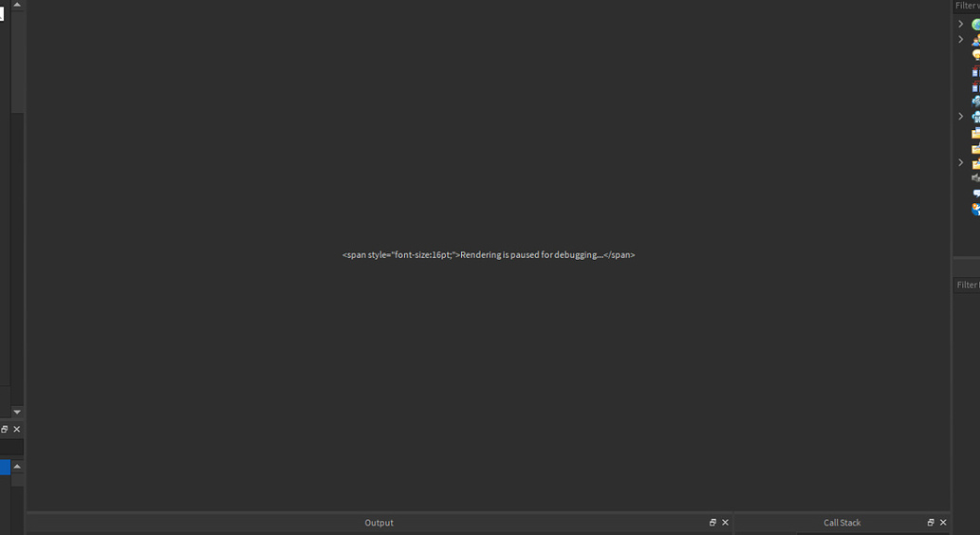The image size is (980, 535).
Task: Focus the Properties filter field
Action: tap(967, 285)
